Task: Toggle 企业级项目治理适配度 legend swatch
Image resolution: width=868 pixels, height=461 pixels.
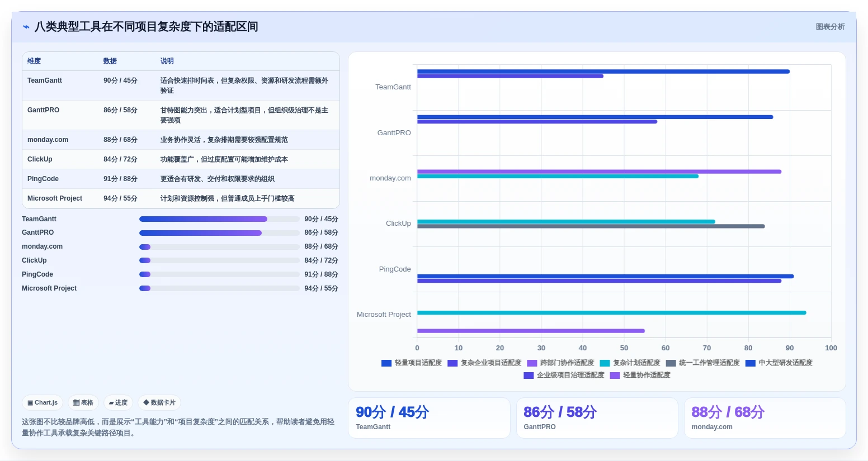Action: pos(529,376)
